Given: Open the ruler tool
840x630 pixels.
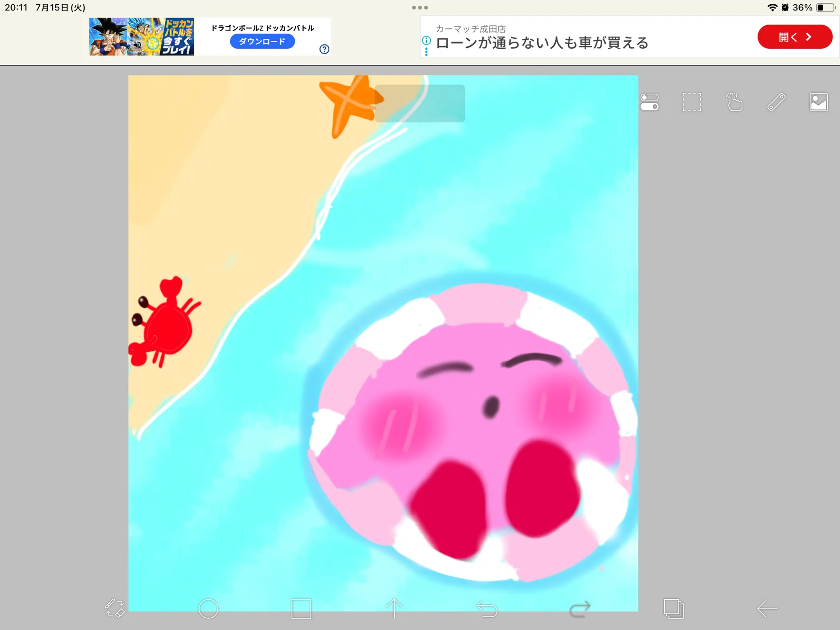Looking at the screenshot, I should [776, 102].
